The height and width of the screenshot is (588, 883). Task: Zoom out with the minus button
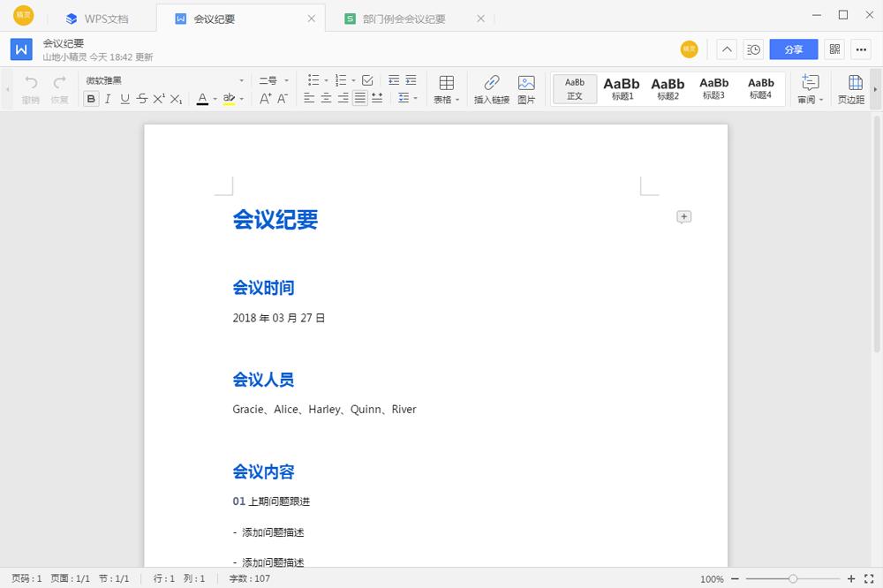coord(735,578)
